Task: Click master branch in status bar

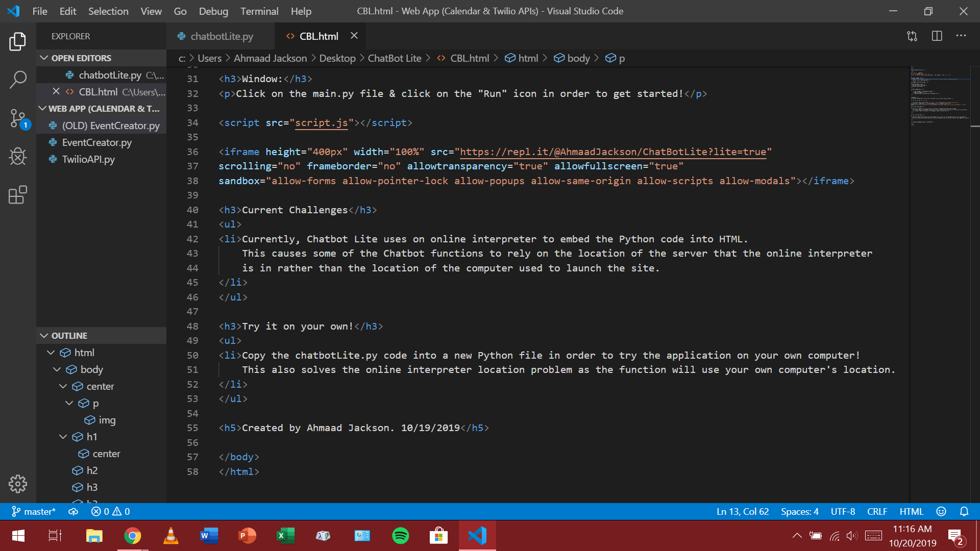Action: pos(34,511)
